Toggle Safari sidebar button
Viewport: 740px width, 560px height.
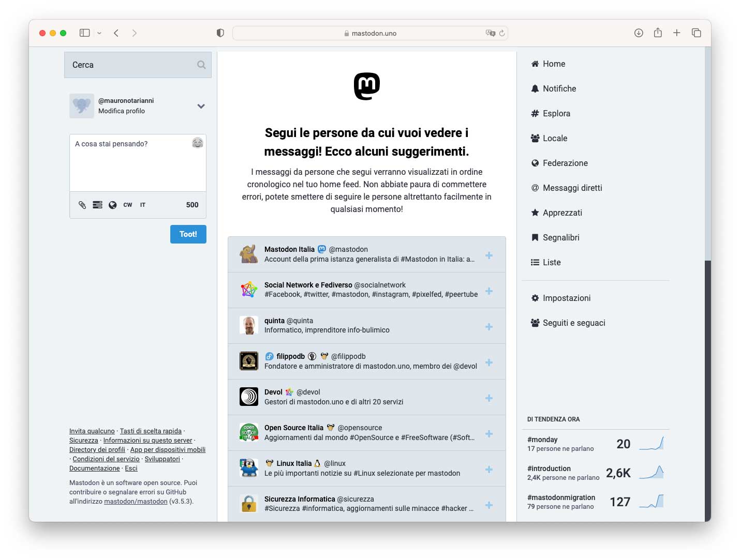tap(85, 33)
